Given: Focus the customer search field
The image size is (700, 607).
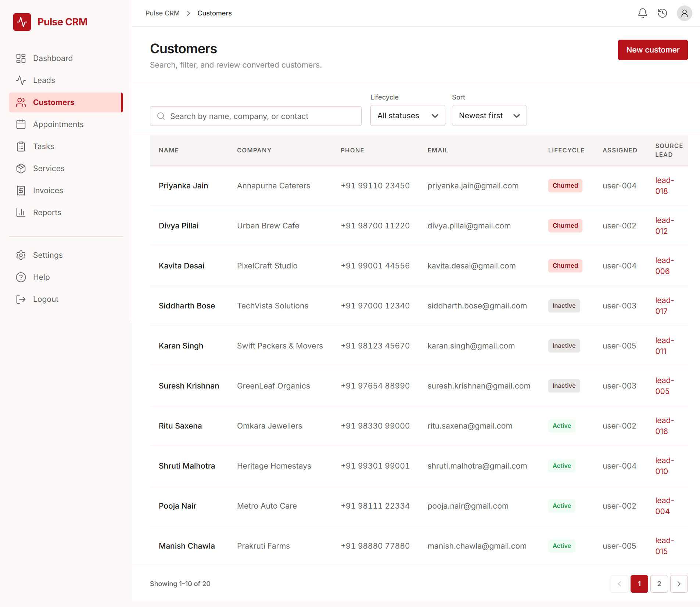Looking at the screenshot, I should (256, 116).
